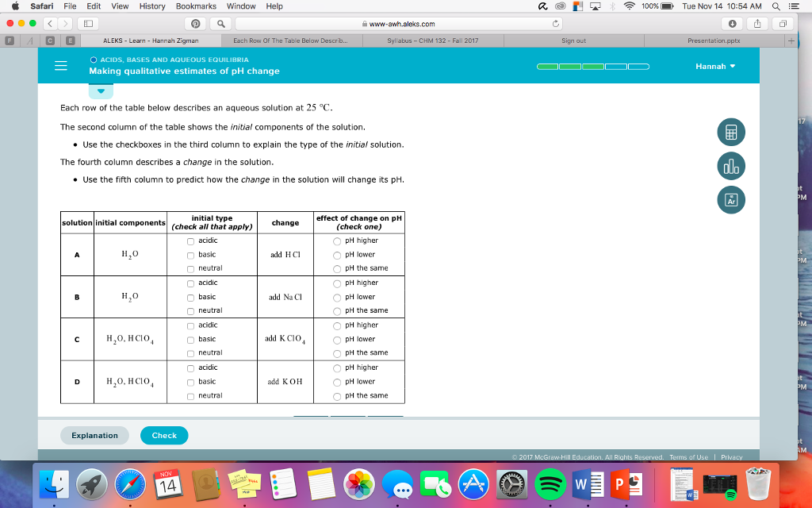The image size is (812, 508).
Task: Check neutral for solution B
Action: click(x=190, y=311)
